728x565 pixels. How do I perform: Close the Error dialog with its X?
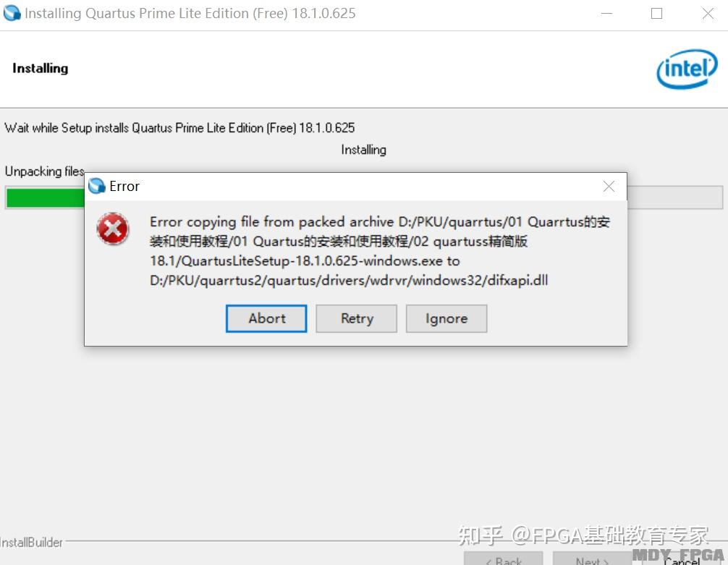[x=609, y=186]
